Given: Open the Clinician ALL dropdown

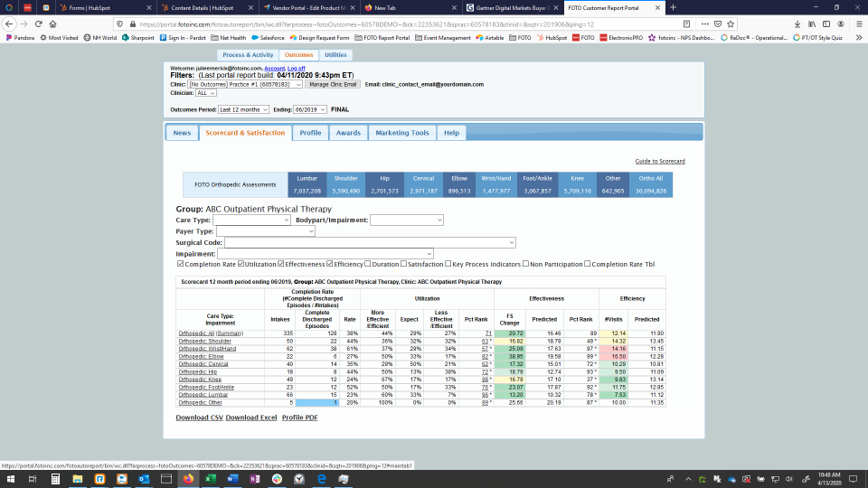Looking at the screenshot, I should pyautogui.click(x=205, y=93).
